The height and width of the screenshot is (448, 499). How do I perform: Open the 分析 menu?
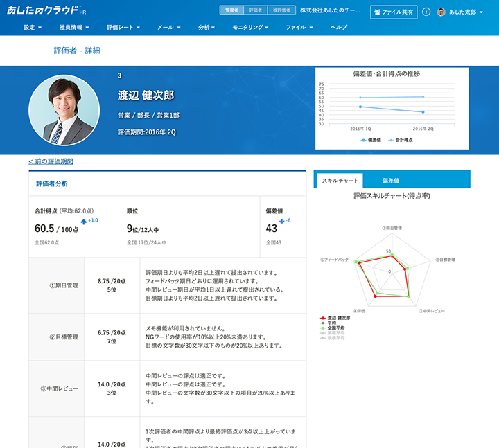coord(207,27)
